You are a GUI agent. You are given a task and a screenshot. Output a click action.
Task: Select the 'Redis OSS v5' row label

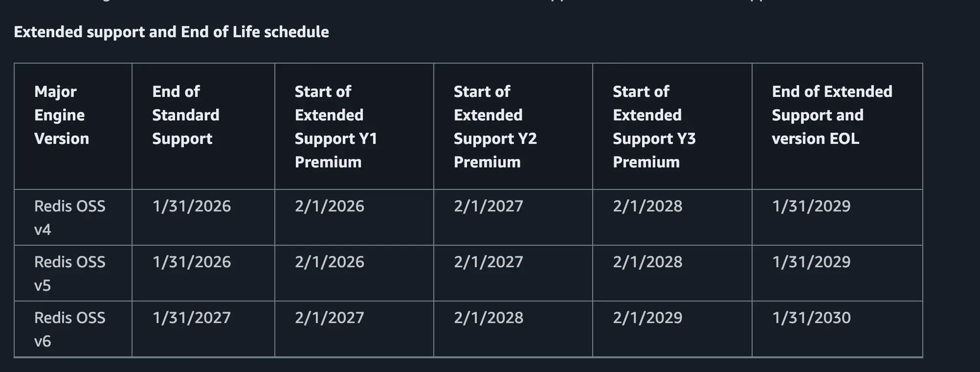69,273
